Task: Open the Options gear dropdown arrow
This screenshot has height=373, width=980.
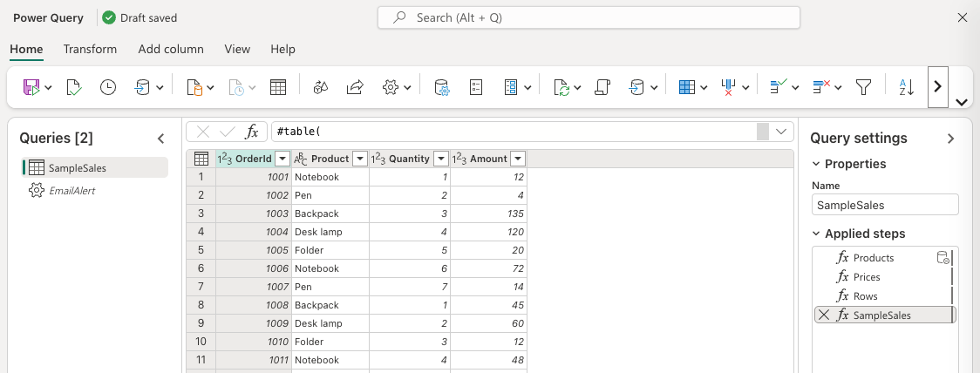Action: pos(407,88)
